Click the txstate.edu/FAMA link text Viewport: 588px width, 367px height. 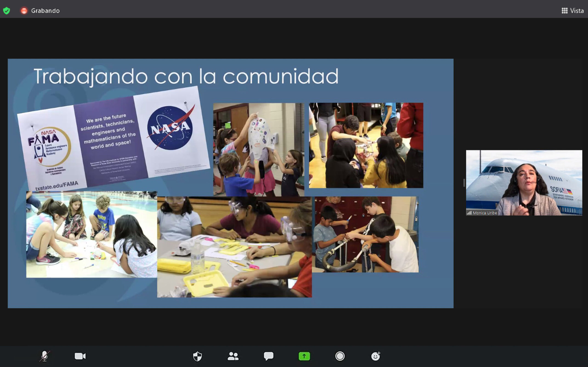[x=57, y=186]
